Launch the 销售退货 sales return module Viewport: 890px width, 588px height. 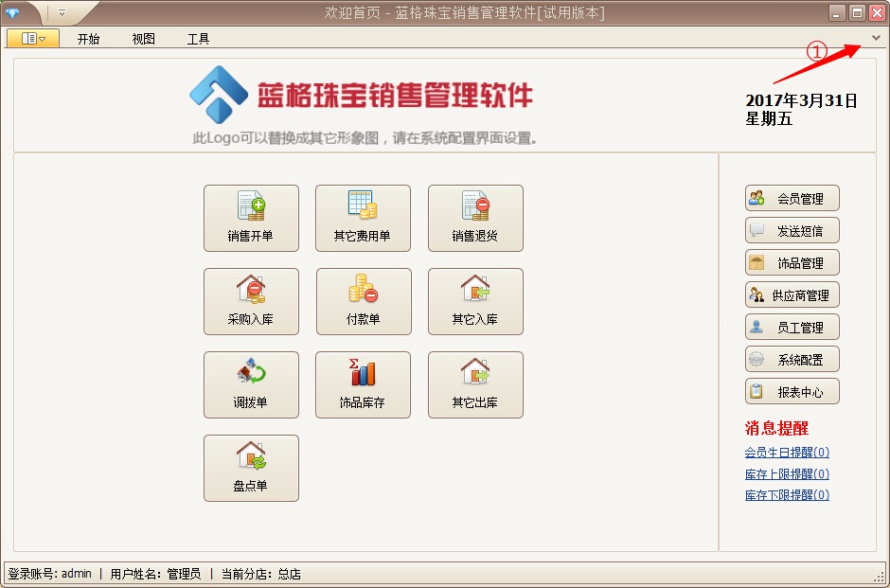(475, 218)
